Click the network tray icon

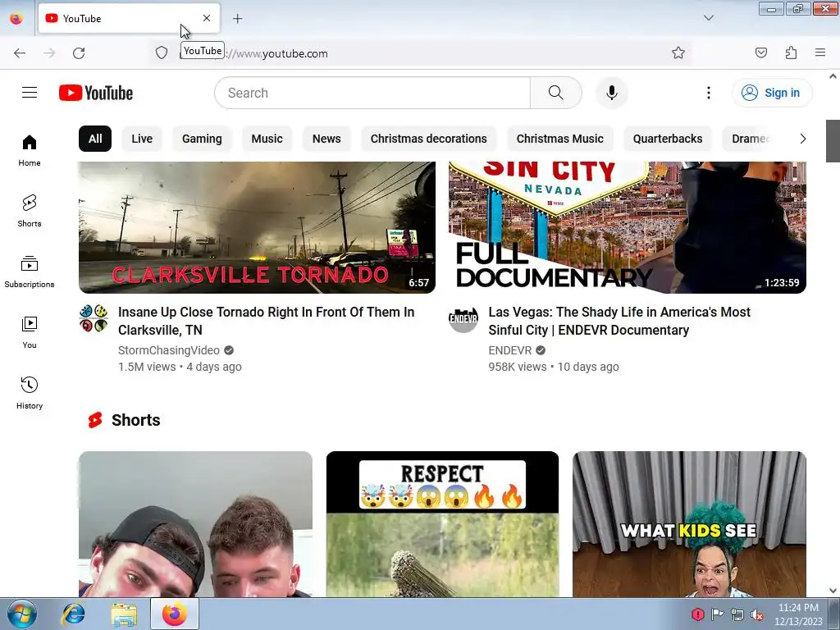click(737, 615)
